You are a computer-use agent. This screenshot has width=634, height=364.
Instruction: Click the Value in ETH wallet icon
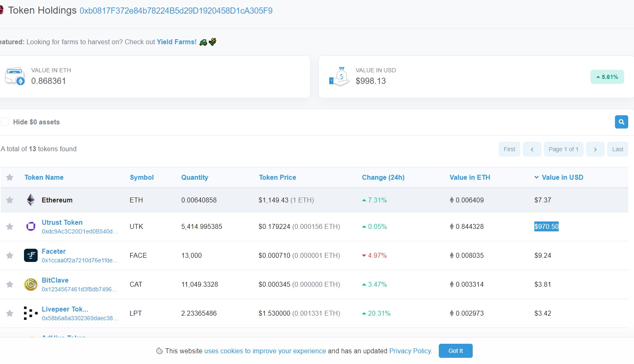15,76
